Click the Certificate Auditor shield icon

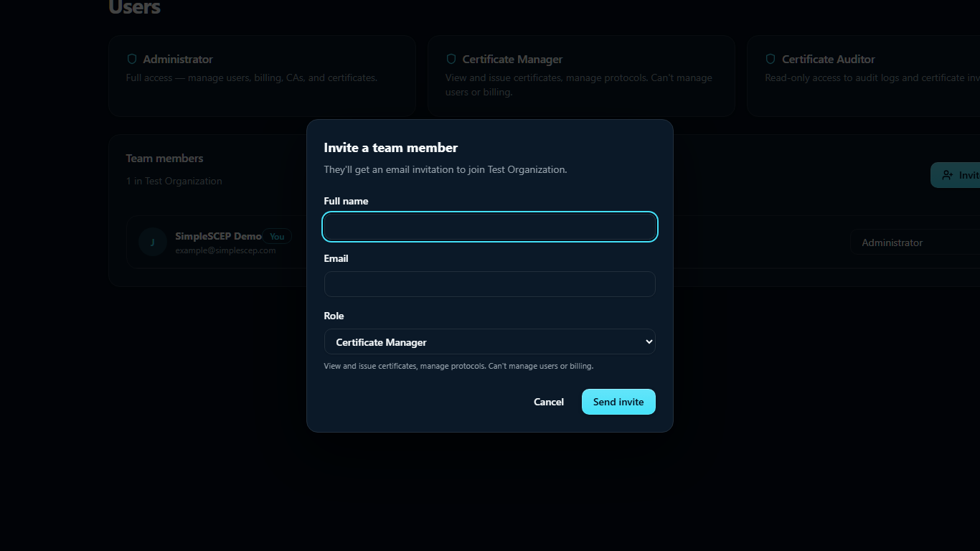[771, 59]
